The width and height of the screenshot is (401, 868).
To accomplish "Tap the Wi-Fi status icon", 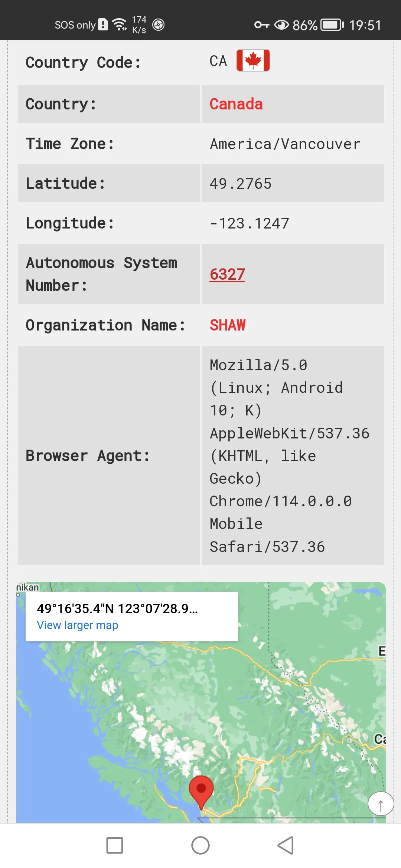I will 120,24.
